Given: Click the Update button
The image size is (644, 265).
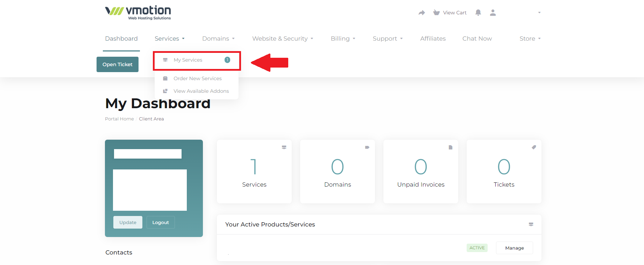Looking at the screenshot, I should (x=128, y=222).
